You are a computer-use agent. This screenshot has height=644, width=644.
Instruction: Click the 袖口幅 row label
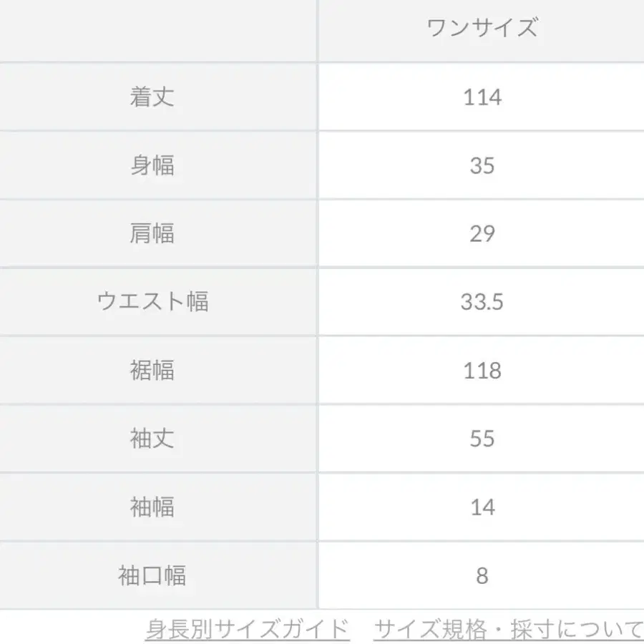click(152, 575)
